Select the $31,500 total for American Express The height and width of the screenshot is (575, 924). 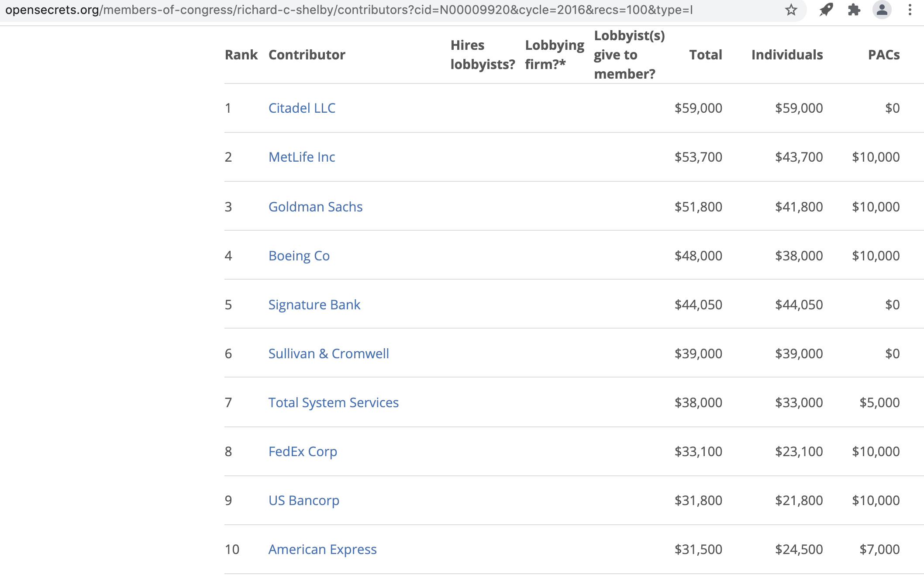coord(698,549)
